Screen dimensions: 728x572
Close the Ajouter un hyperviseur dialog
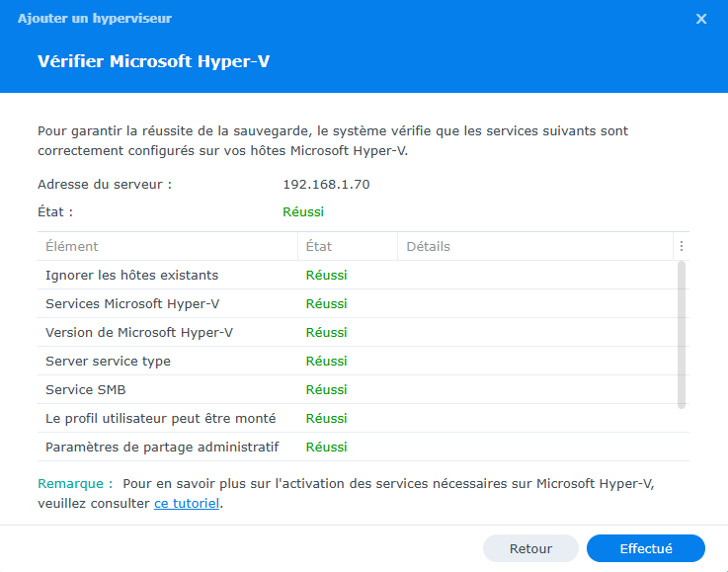tap(701, 19)
